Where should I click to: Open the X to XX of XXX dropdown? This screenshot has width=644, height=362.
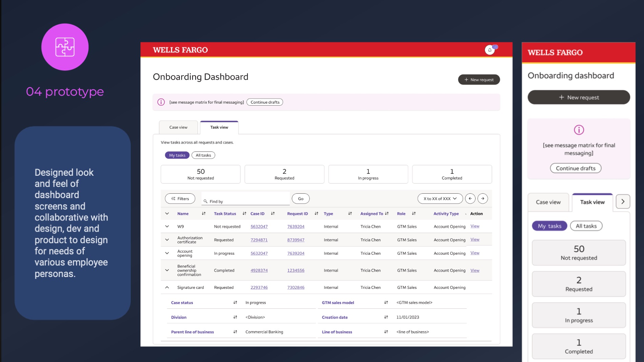click(440, 198)
